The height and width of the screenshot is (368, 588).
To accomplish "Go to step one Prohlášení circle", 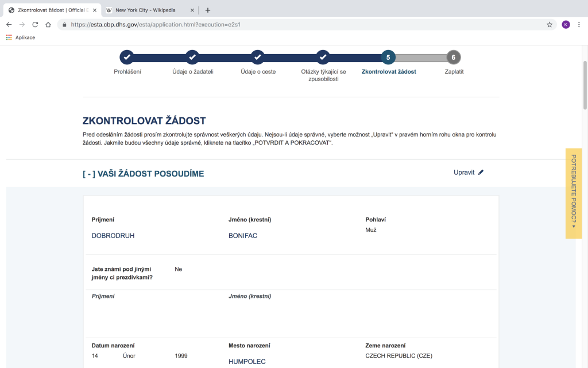I will coord(127,57).
